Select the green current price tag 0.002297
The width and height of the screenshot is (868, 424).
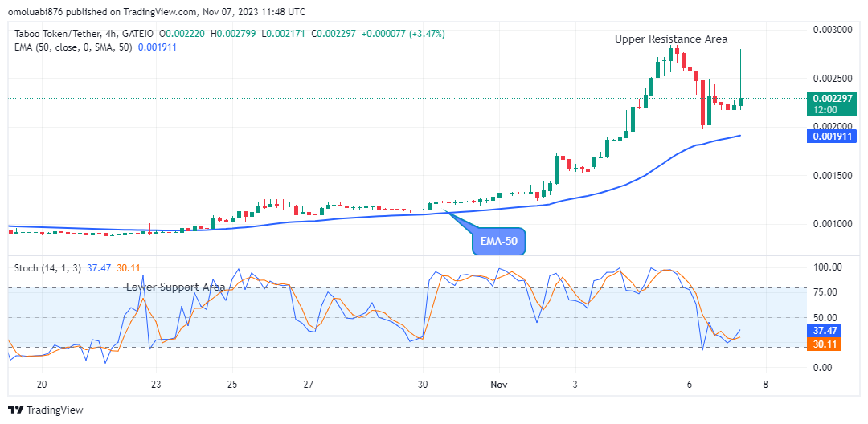(x=831, y=104)
